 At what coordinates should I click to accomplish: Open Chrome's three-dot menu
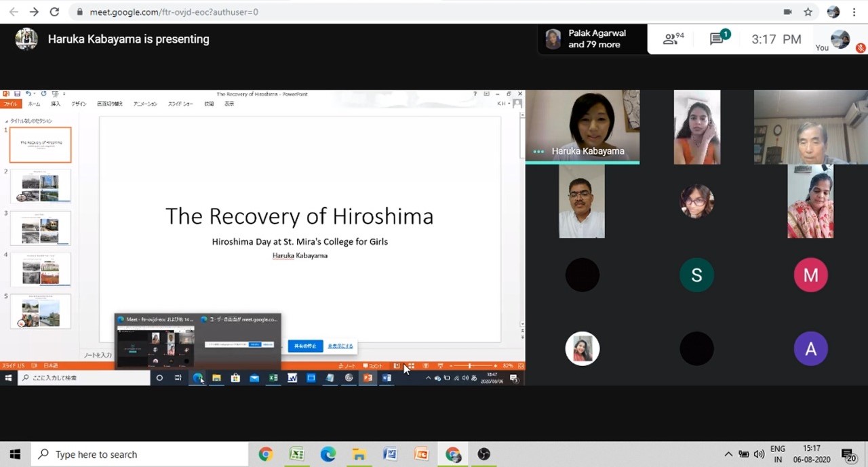point(854,12)
